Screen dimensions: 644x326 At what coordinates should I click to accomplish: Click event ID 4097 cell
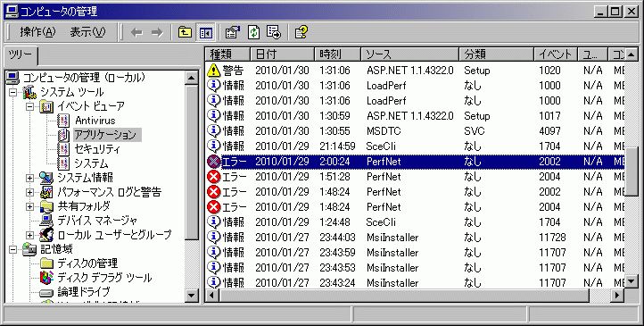[549, 131]
